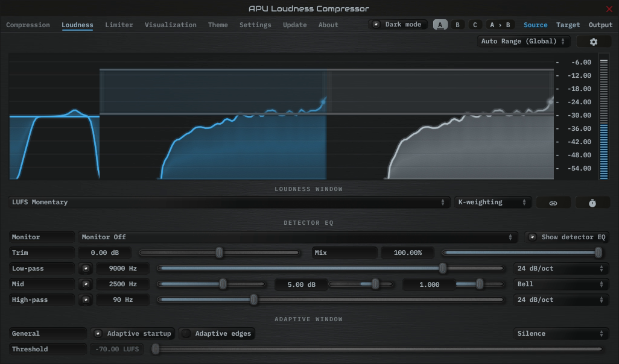Open the Bell filter type dropdown
619x364 pixels.
[560, 284]
